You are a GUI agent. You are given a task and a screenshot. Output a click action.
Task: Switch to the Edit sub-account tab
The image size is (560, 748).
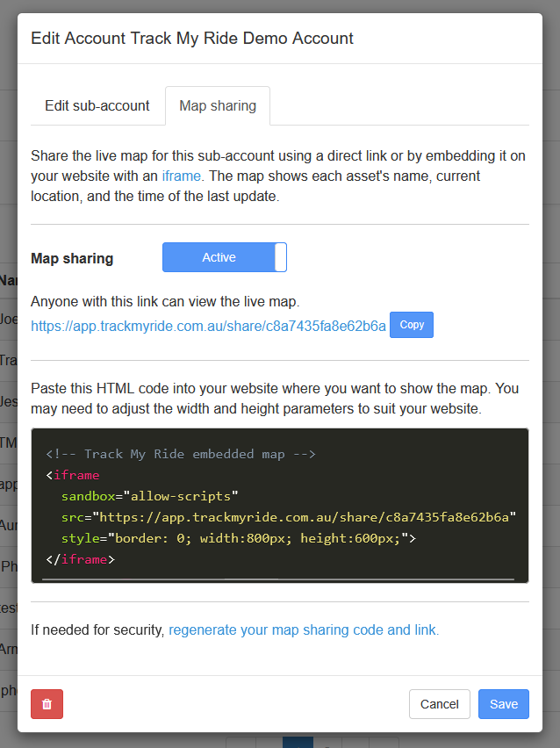point(97,106)
